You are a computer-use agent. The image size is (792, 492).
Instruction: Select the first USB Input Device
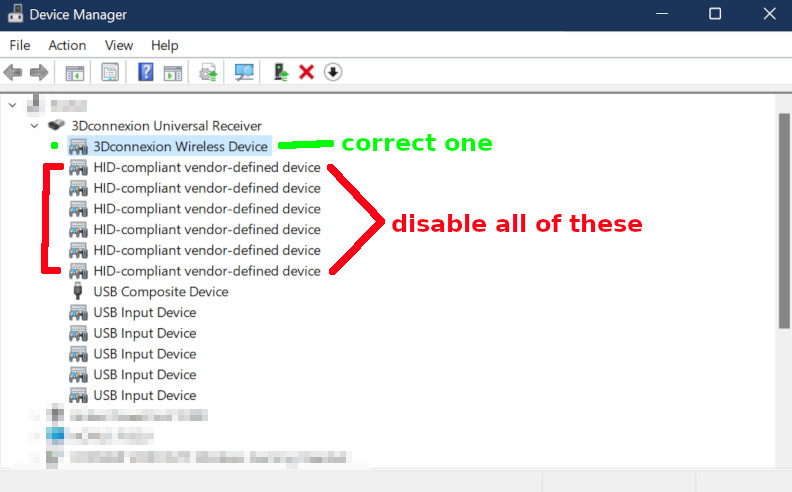(x=144, y=312)
